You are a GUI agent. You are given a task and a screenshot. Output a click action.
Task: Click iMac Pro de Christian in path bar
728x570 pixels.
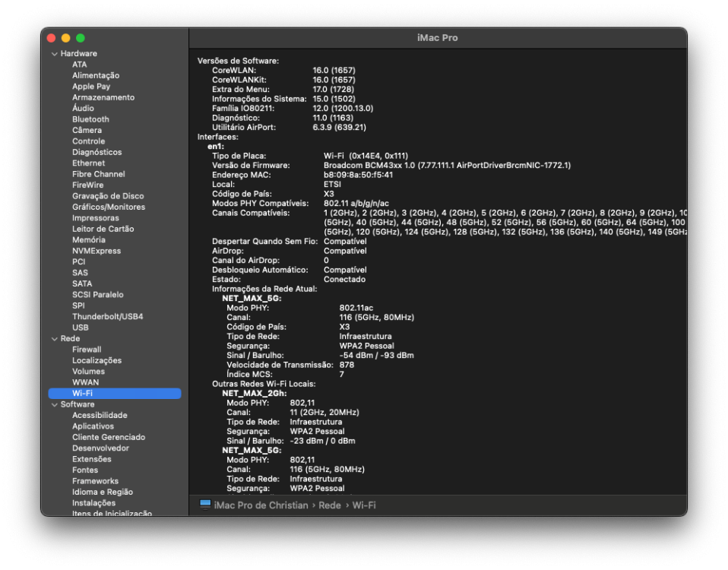(261, 505)
